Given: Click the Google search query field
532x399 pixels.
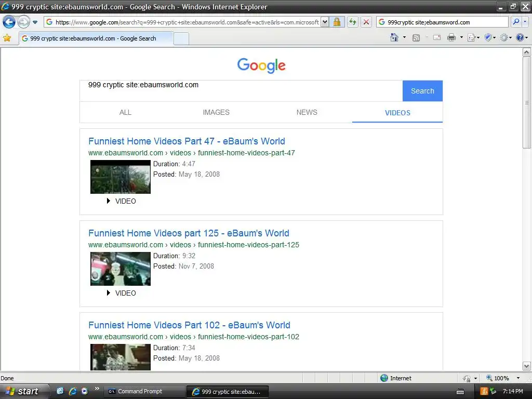Looking at the screenshot, I should point(241,91).
